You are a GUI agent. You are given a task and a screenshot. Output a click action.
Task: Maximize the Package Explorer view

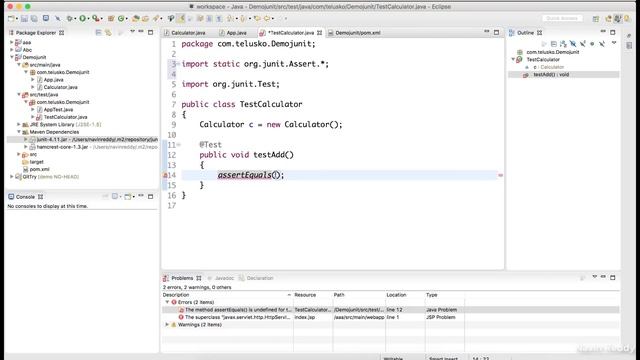click(x=151, y=32)
